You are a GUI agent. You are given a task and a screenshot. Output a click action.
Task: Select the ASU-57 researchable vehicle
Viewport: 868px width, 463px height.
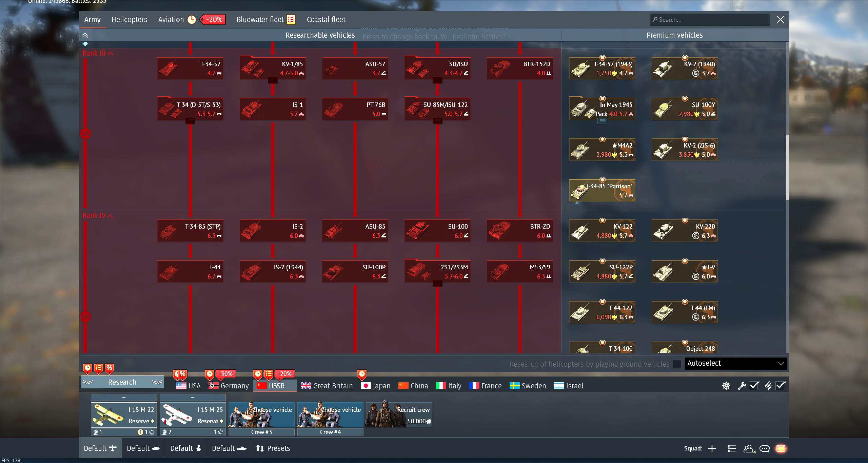[x=355, y=68]
